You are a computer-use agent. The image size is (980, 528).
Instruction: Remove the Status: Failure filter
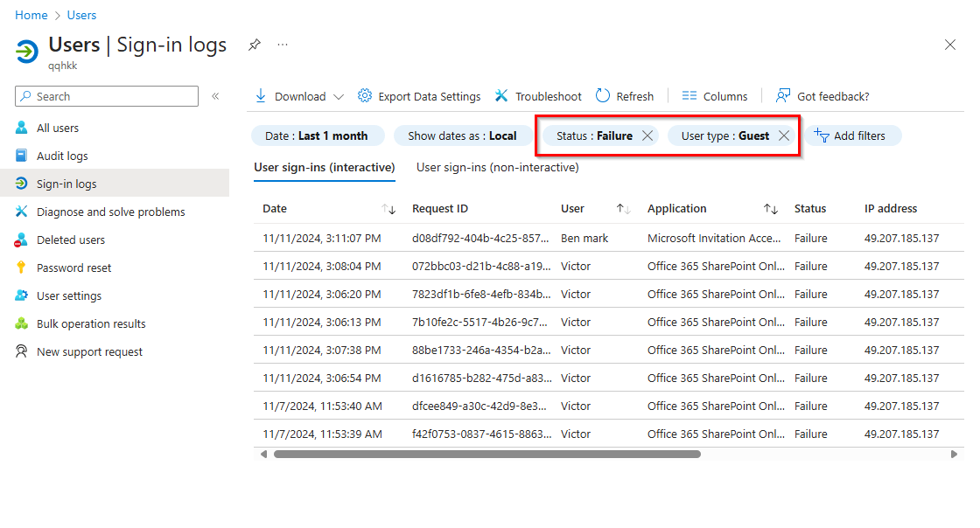[x=647, y=135]
